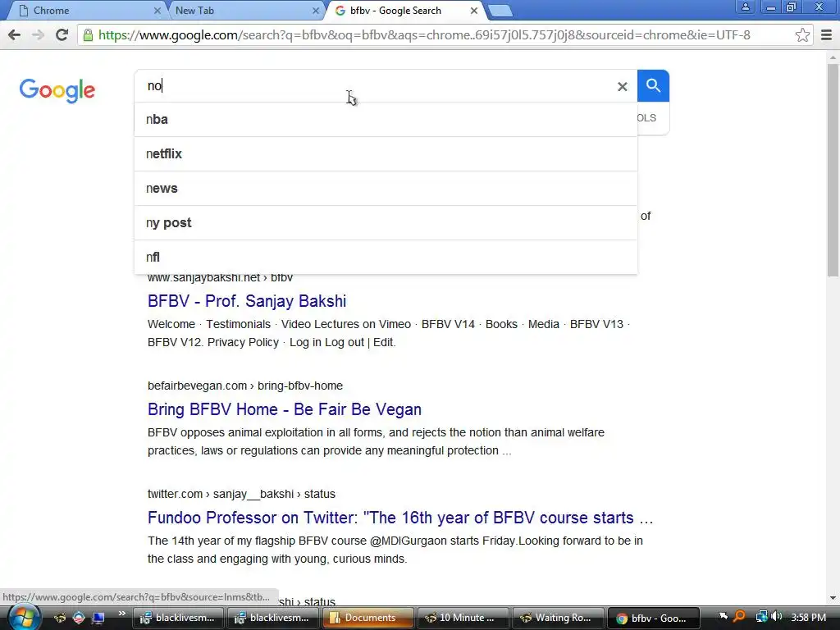
Task: Click the green padlock security icon
Action: (x=88, y=35)
